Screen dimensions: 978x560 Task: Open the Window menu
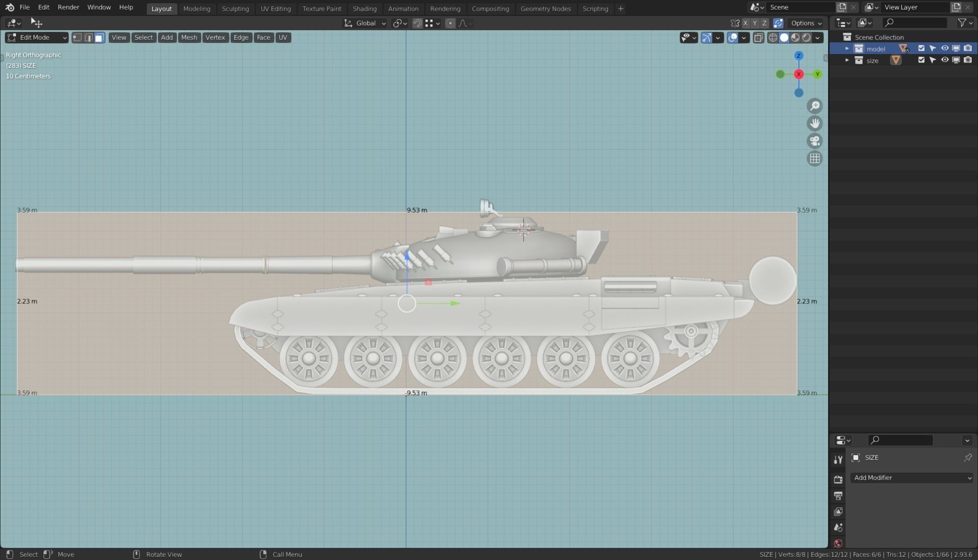click(x=99, y=7)
